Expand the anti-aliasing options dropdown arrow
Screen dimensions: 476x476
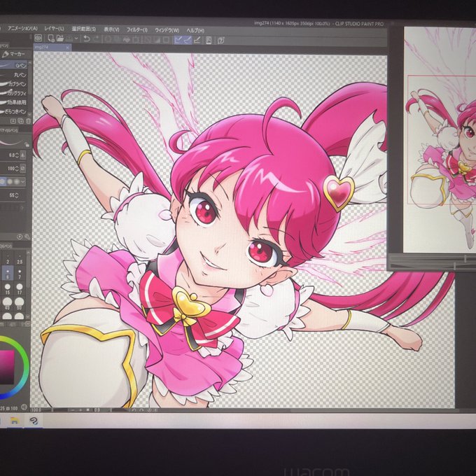click(x=23, y=181)
